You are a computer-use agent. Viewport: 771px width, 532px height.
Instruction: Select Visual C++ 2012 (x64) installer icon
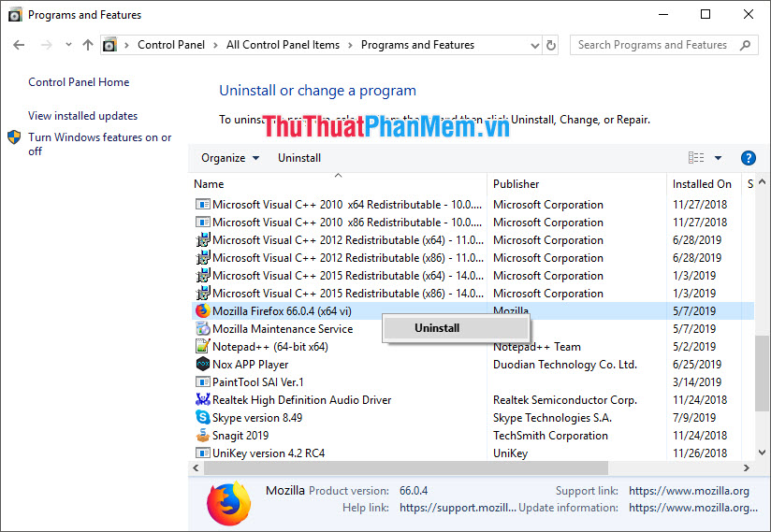click(x=203, y=240)
